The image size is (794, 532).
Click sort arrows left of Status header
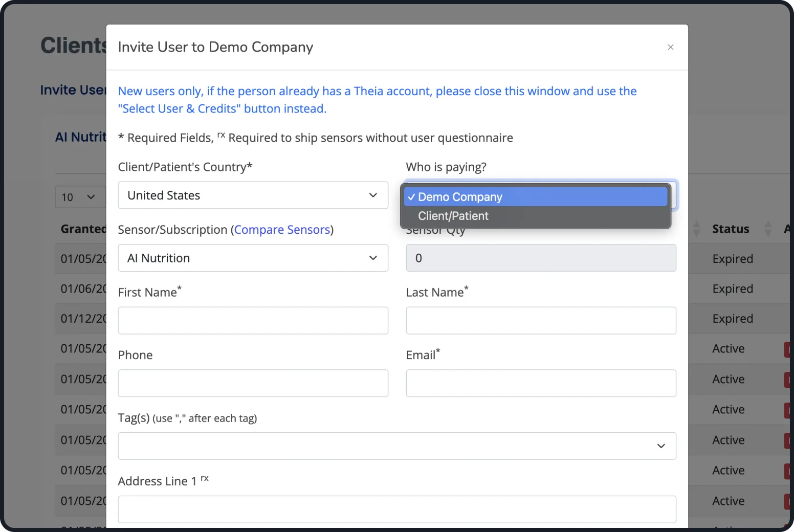click(696, 229)
